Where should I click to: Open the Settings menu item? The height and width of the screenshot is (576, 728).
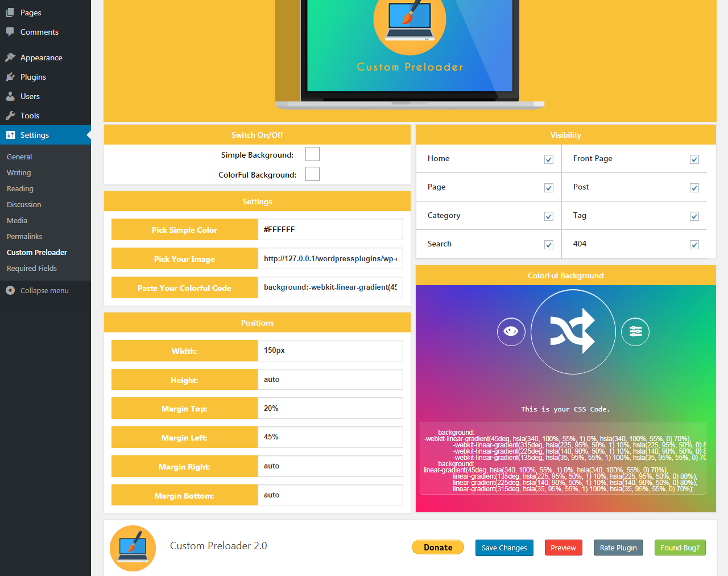pyautogui.click(x=45, y=135)
